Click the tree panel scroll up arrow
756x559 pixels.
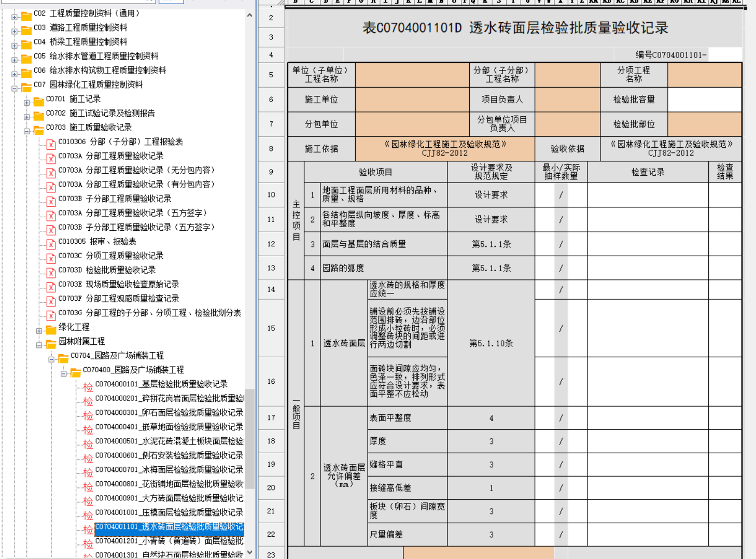[250, 16]
